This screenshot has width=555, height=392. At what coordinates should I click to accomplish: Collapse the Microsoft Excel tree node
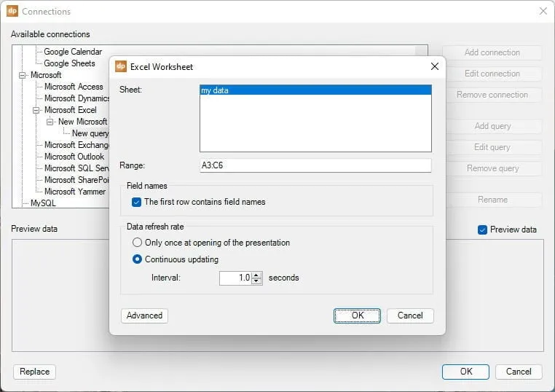(x=36, y=110)
